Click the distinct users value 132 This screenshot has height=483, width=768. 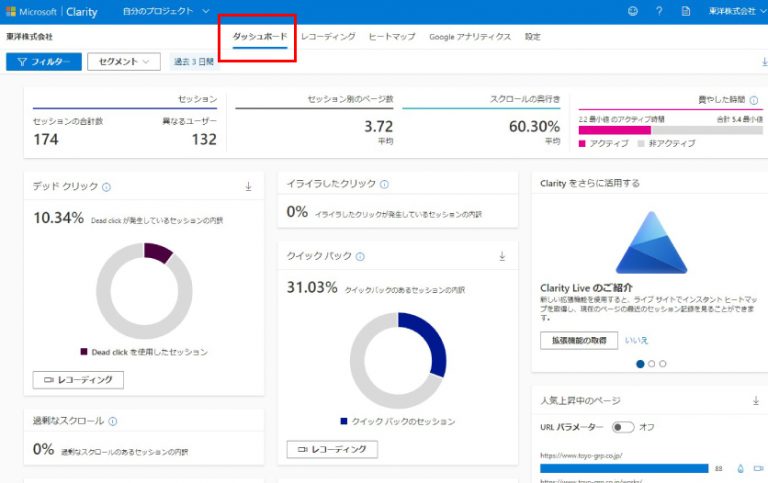204,140
